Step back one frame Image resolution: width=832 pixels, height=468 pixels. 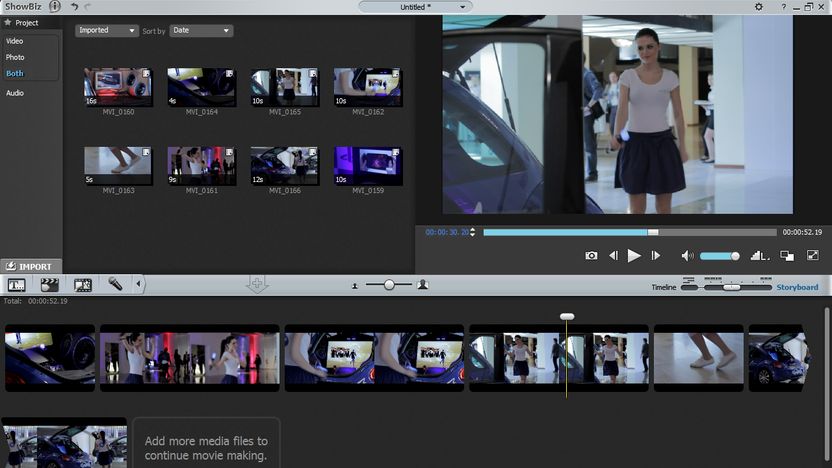click(613, 256)
